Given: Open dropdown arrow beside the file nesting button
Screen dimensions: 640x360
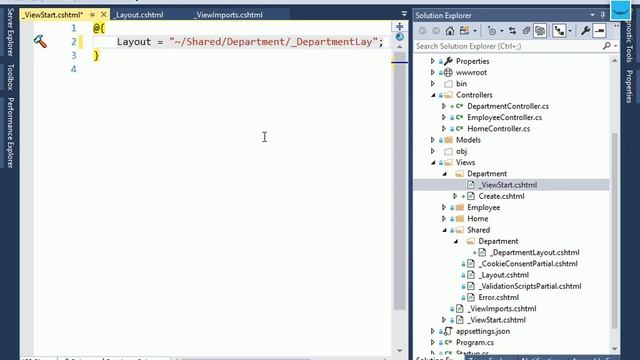Looking at the screenshot, I should 570,31.
